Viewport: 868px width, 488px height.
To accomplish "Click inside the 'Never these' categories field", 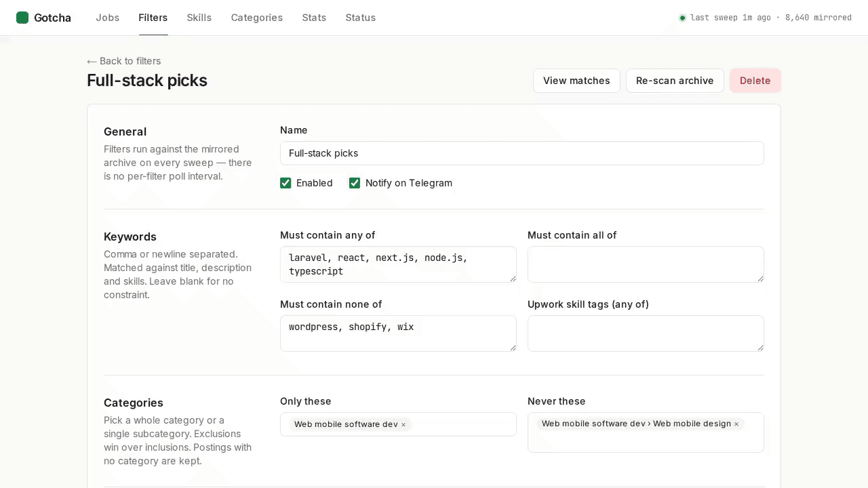I will pyautogui.click(x=646, y=432).
